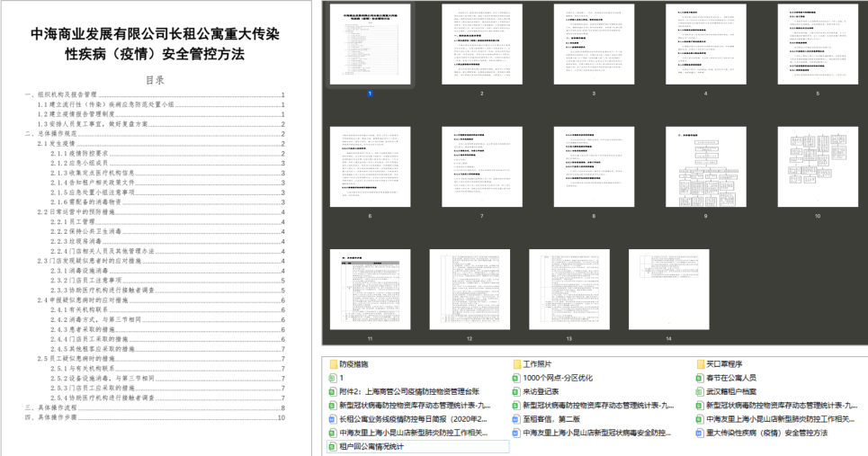The image size is (868, 456).
Task: Select the file name 武汉籍租户档案
Action: [731, 392]
